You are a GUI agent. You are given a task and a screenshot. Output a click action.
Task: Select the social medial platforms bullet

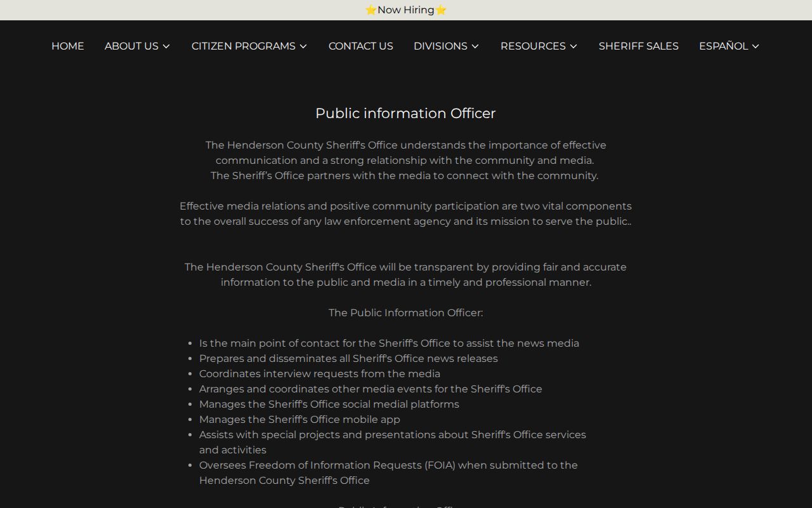[329, 404]
